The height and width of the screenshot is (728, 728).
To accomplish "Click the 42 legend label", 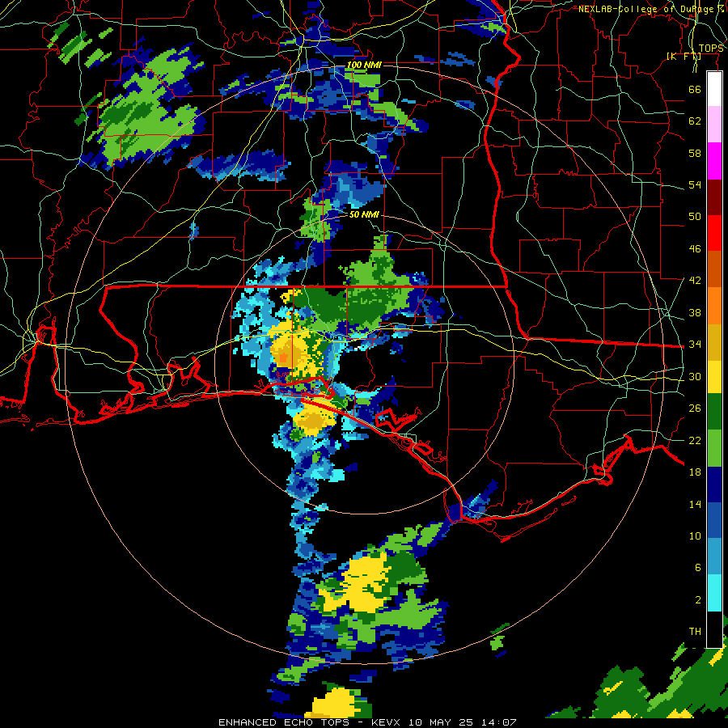I will [x=695, y=281].
